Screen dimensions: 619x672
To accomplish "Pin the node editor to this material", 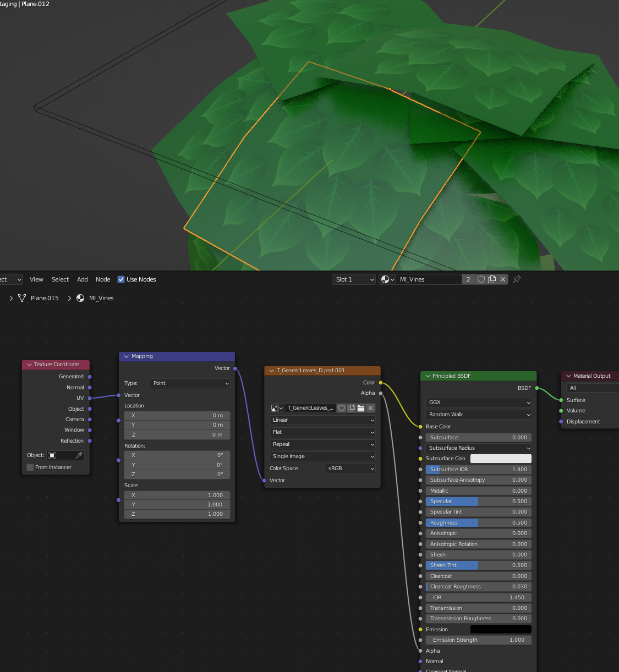I will (517, 279).
